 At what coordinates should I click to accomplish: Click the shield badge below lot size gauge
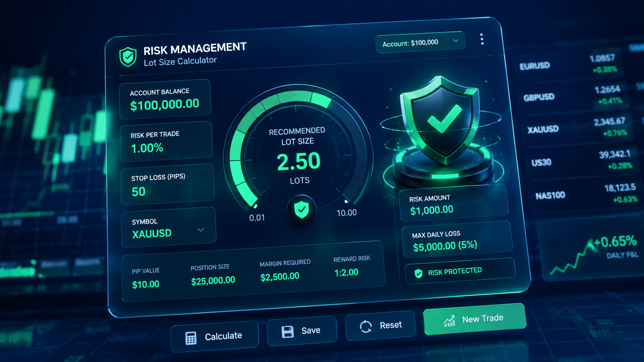(x=302, y=210)
